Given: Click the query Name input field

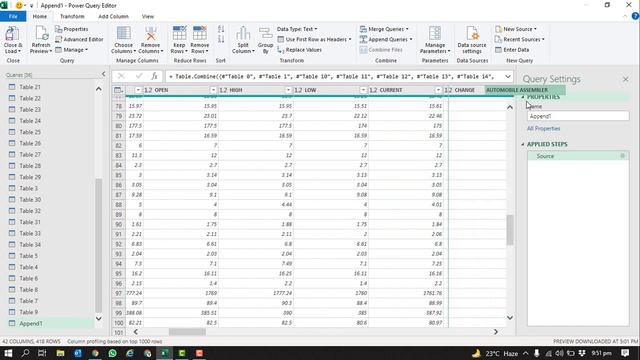Looking at the screenshot, I should 578,116.
